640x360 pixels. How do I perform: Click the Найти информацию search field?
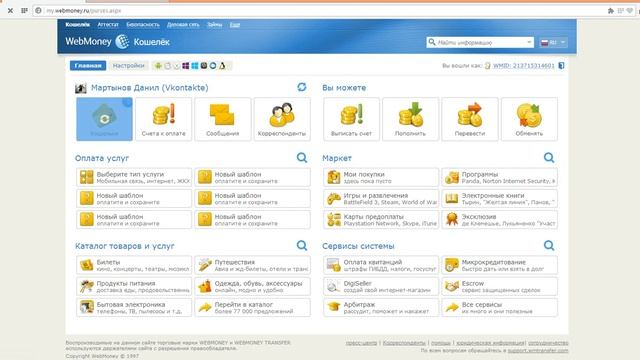480,42
